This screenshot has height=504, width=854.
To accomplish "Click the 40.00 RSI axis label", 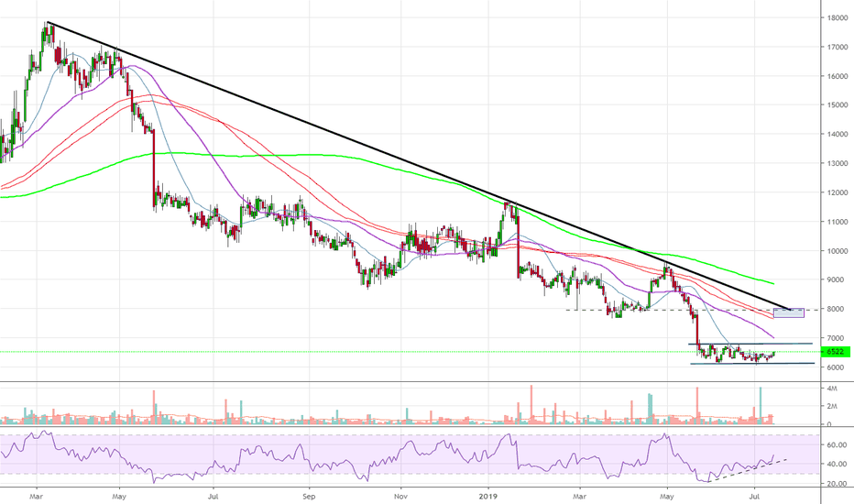I will click(x=838, y=465).
